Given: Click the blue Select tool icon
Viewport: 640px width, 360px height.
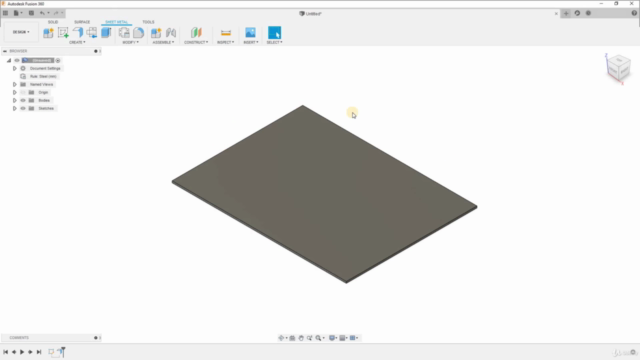Looking at the screenshot, I should pyautogui.click(x=274, y=33).
